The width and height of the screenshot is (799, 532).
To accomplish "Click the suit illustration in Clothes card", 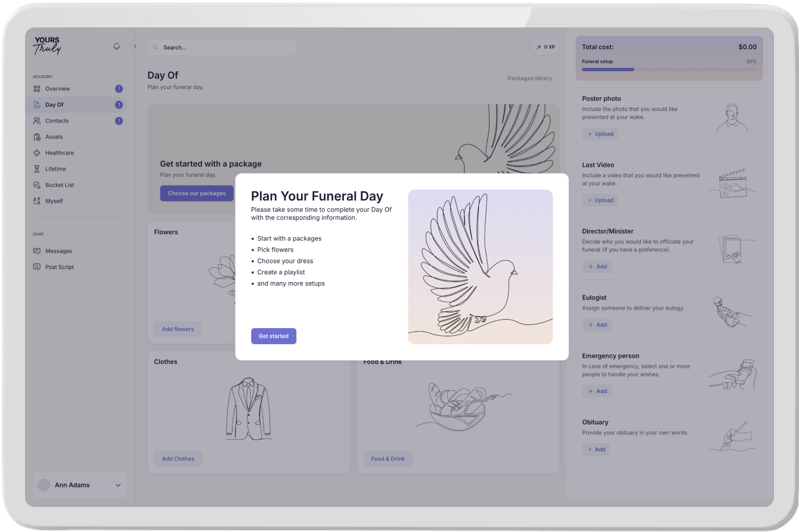I will pyautogui.click(x=249, y=409).
